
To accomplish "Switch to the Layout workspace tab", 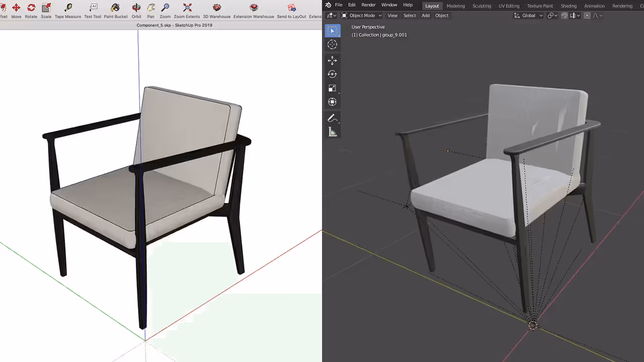I will coord(432,6).
